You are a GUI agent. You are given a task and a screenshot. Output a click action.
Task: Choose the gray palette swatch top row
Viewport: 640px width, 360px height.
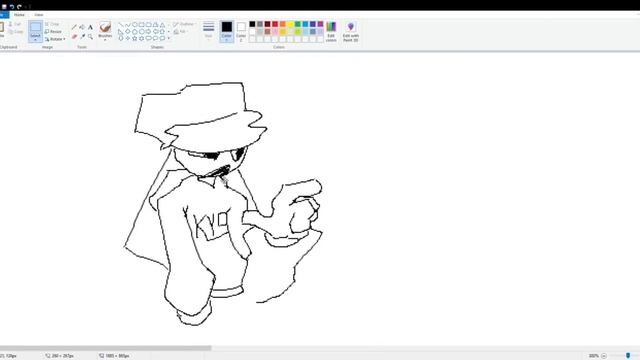point(260,24)
